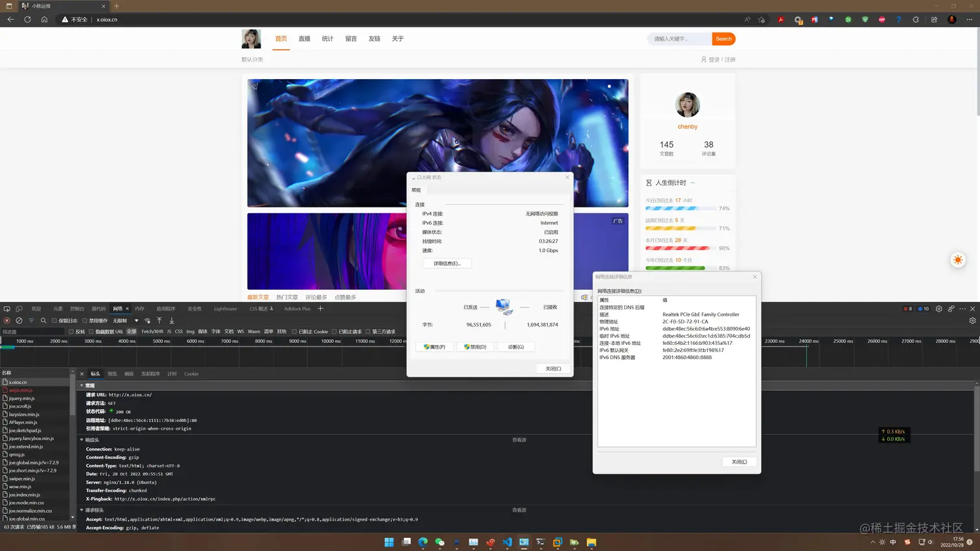The image size is (980, 551).
Task: Open Visual Studio Code from taskbar
Action: (x=507, y=542)
